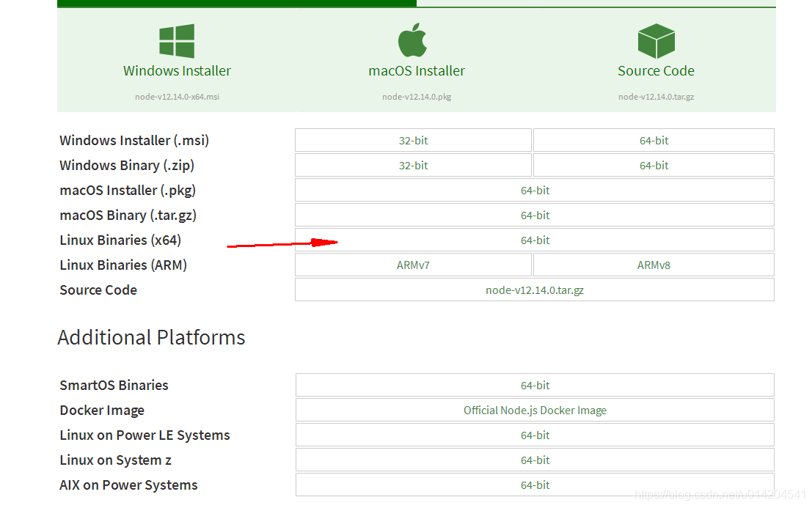Click the Docker Image row label
This screenshot has width=812, height=508.
(102, 411)
